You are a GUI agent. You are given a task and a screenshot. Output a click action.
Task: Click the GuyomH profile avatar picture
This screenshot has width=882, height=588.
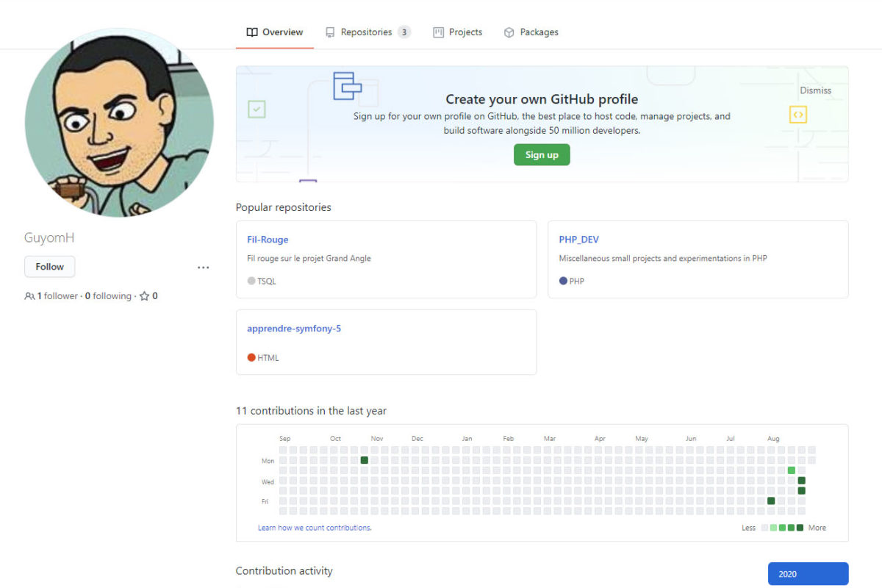click(x=119, y=122)
